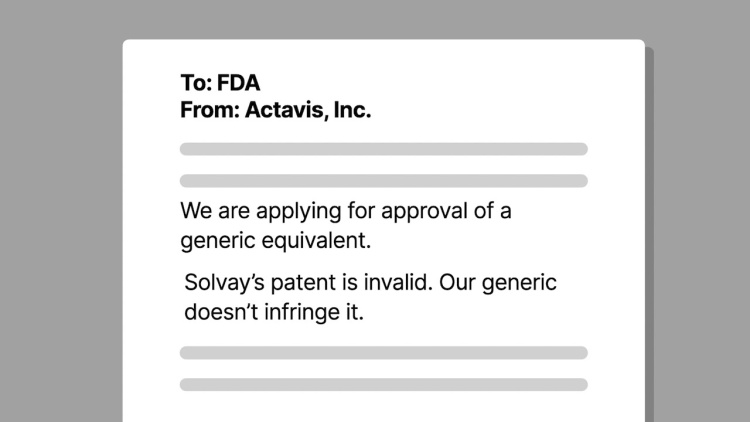This screenshot has width=750, height=422.
Task: Click the word "patent" in the letter
Action: coord(303,283)
